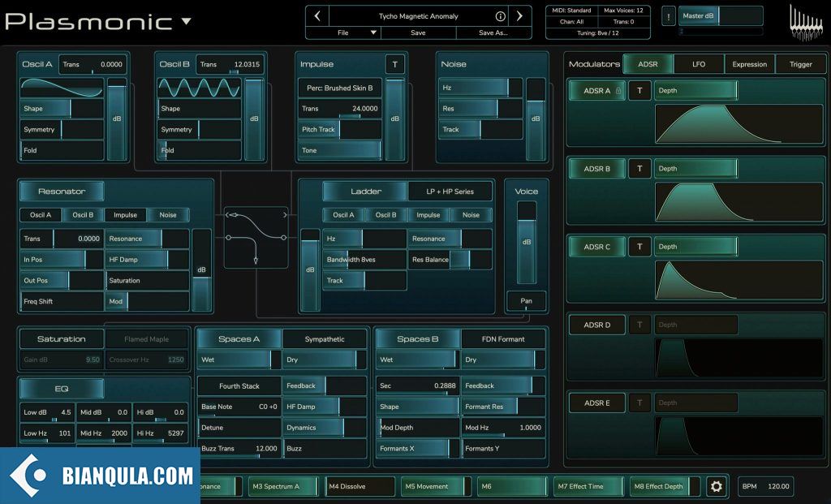Go to the previous preset with left arrow
Viewport: 831px width, 504px height.
point(317,16)
